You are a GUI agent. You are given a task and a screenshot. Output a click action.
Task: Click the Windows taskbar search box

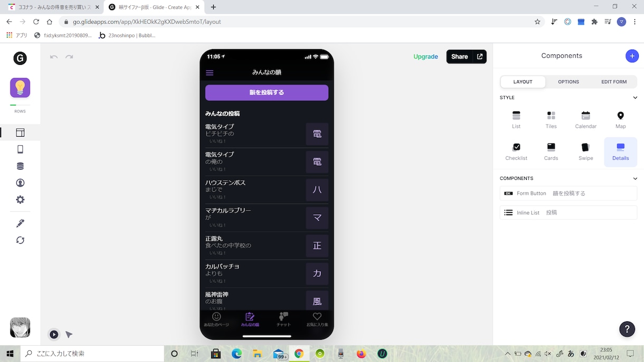pos(92,354)
